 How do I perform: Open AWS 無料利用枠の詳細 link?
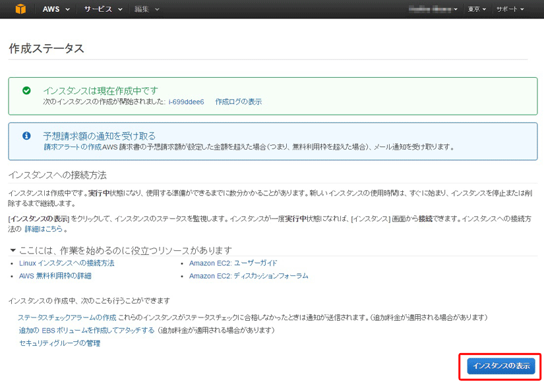55,276
